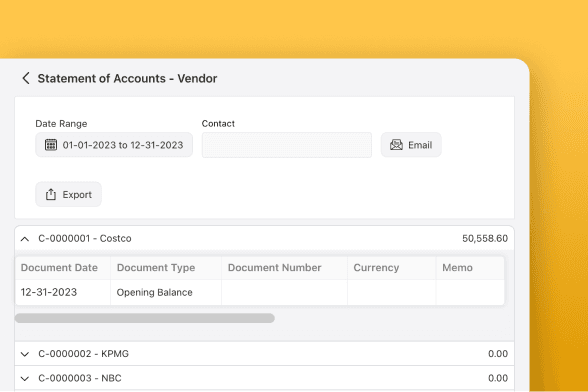Click the Export button
The image size is (588, 392).
pos(68,194)
